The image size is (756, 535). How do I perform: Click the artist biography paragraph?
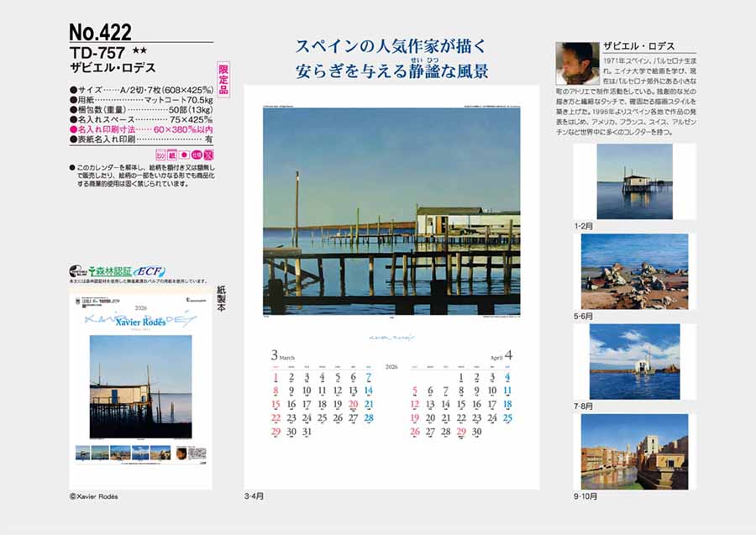[627, 97]
